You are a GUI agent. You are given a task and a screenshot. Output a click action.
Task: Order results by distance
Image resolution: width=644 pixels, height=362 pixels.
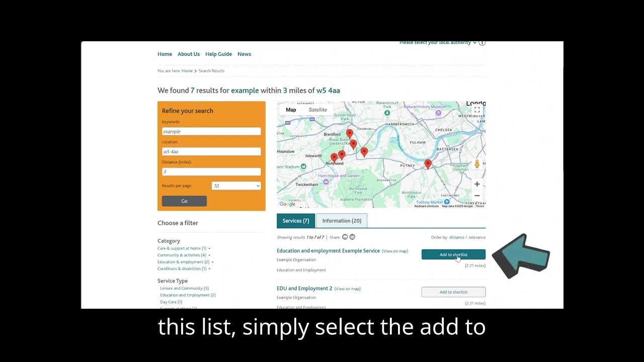pos(457,237)
